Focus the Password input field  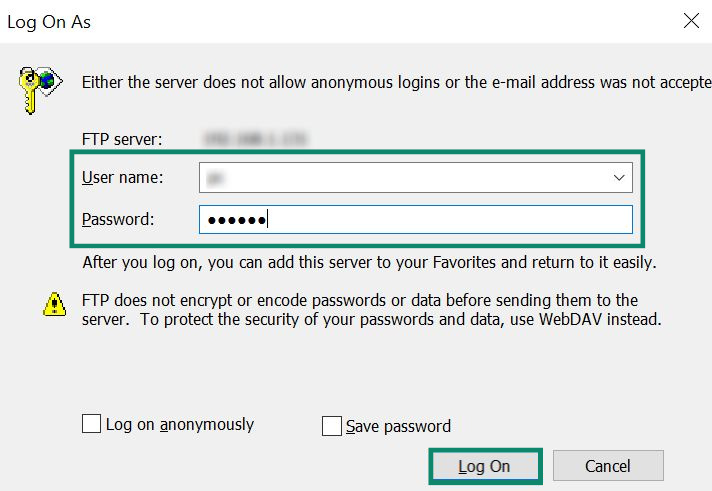[415, 220]
